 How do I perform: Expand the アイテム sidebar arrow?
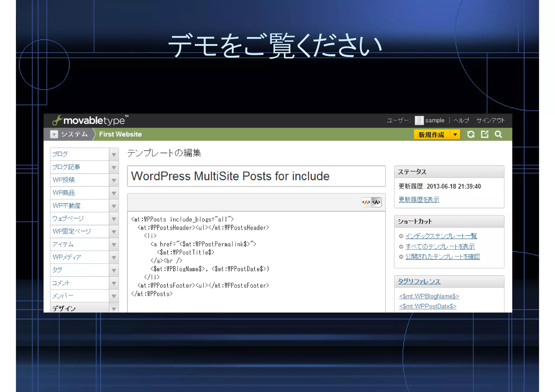click(114, 245)
